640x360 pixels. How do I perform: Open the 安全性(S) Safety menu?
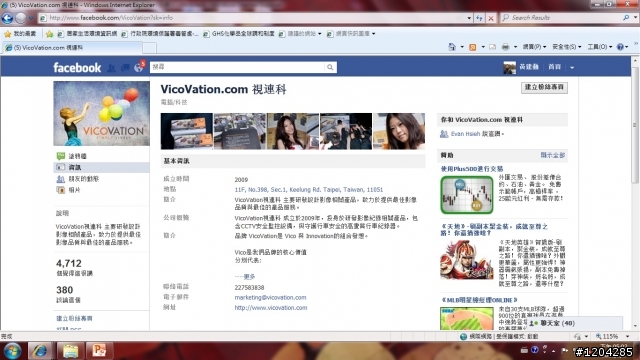pos(566,47)
